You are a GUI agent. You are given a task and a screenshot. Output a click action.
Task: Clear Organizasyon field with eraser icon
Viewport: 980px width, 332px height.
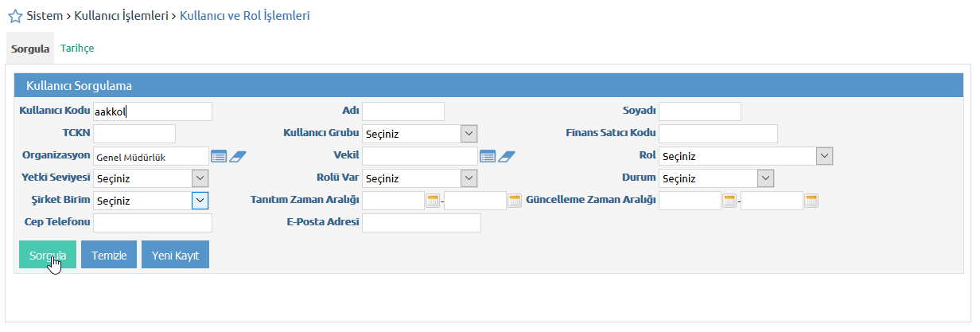click(x=238, y=156)
